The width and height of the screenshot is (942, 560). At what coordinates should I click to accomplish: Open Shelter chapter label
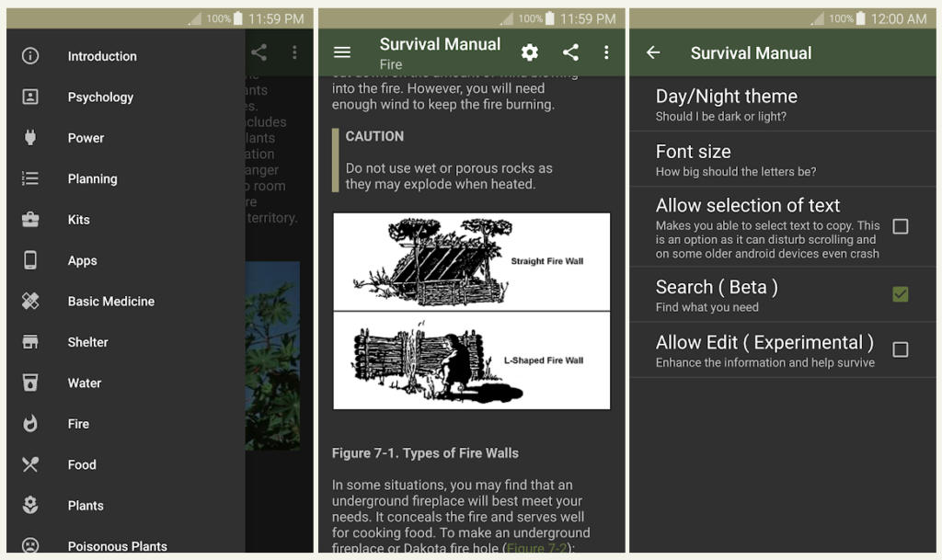87,342
